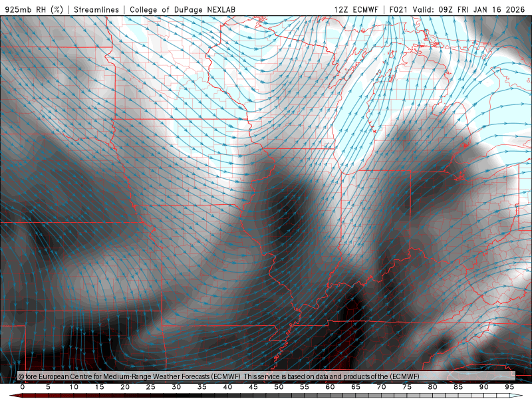Click the "55" value on color scale
This screenshot has width=532, height=399.
pos(305,387)
